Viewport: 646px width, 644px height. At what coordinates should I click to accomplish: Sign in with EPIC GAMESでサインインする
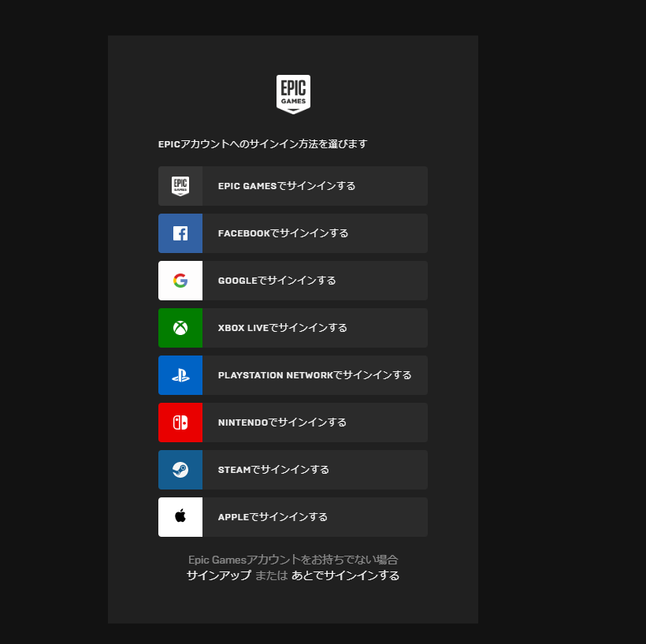[x=293, y=186]
